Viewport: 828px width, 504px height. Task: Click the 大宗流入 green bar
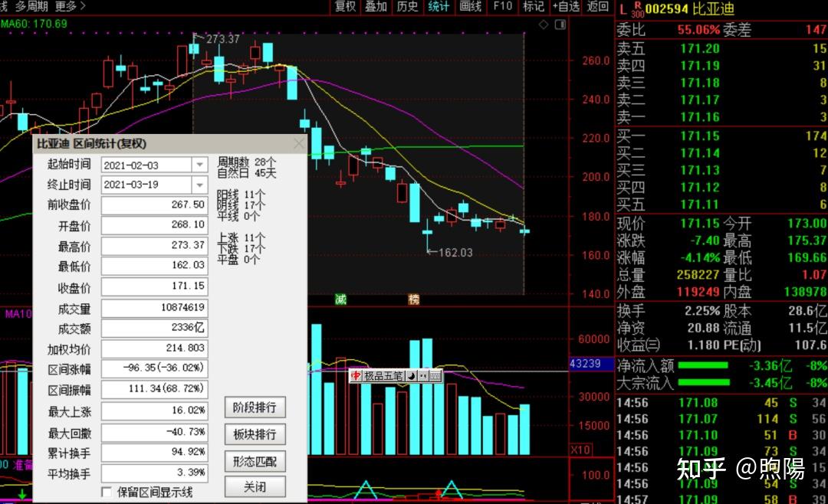point(704,382)
